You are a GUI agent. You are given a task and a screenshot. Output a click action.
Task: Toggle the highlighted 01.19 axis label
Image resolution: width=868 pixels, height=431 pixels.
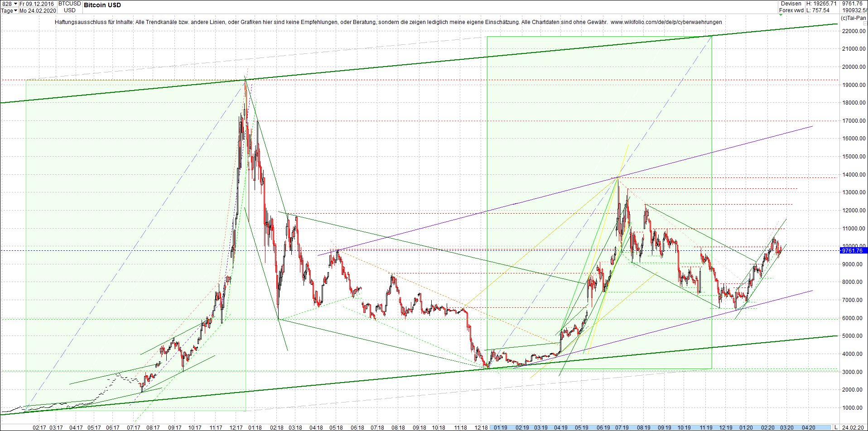(500, 427)
